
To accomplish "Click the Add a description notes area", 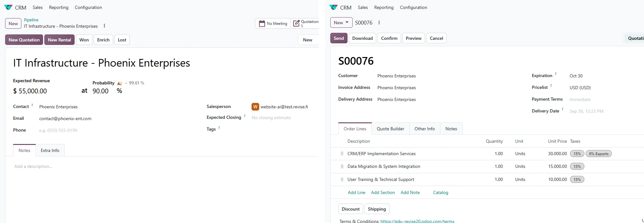I will (x=33, y=166).
